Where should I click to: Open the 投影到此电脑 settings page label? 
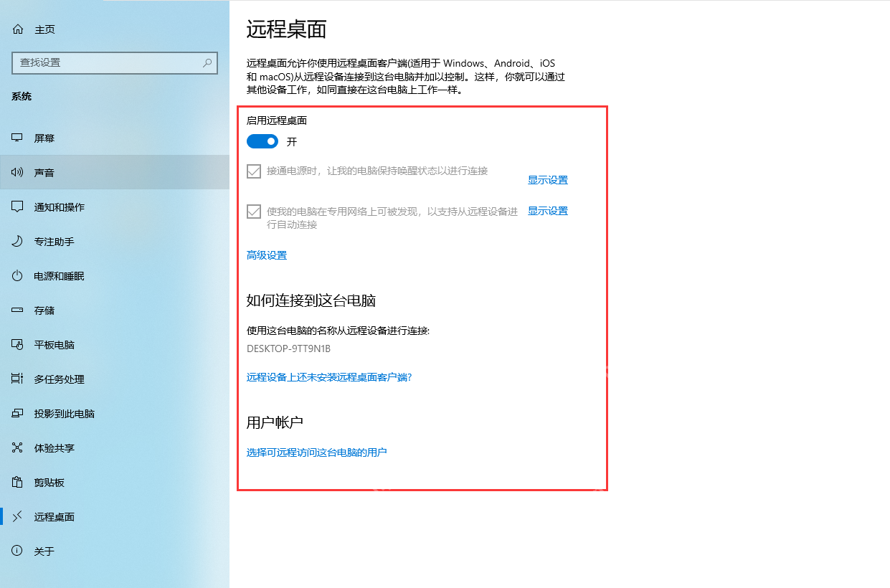click(x=65, y=414)
